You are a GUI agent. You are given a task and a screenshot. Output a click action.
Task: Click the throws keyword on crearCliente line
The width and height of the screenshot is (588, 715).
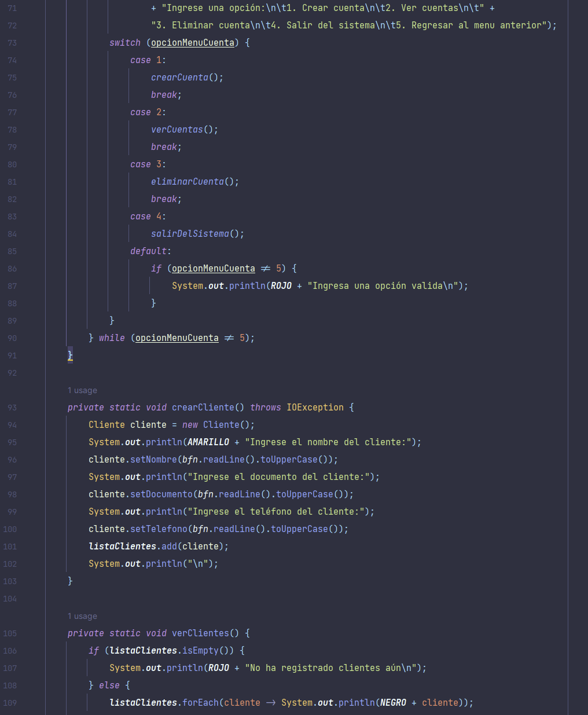click(x=266, y=408)
